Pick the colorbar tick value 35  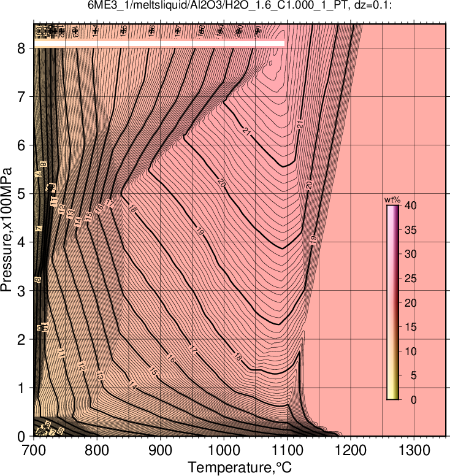pyautogui.click(x=411, y=230)
